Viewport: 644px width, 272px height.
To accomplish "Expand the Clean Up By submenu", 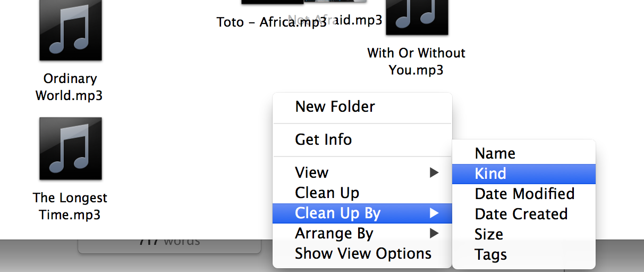I will pyautogui.click(x=362, y=213).
